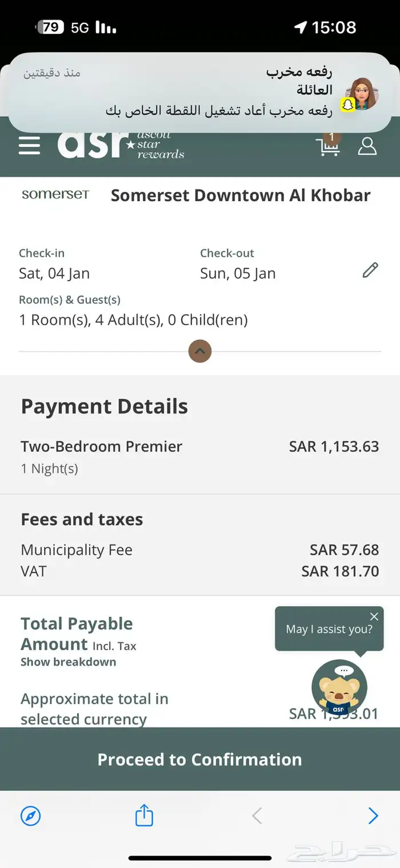Open the shopping cart icon
The width and height of the screenshot is (400, 868).
(328, 146)
